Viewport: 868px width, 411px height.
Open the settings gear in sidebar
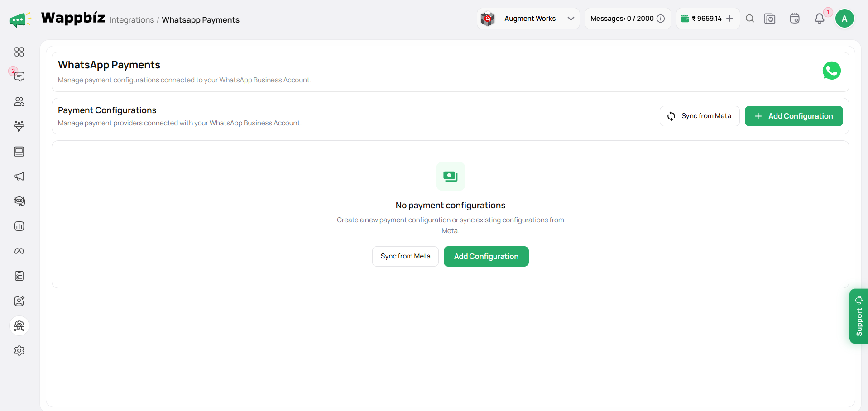(x=19, y=351)
